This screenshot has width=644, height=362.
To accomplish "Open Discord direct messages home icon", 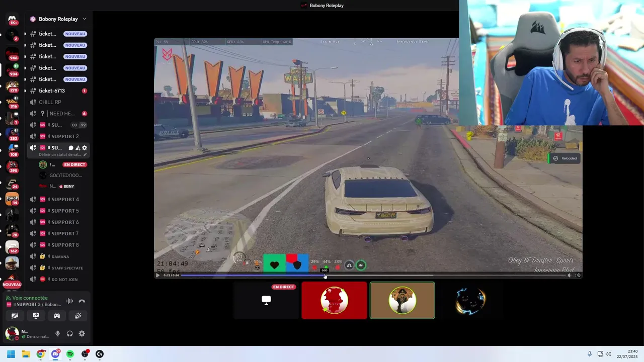I will point(12,19).
